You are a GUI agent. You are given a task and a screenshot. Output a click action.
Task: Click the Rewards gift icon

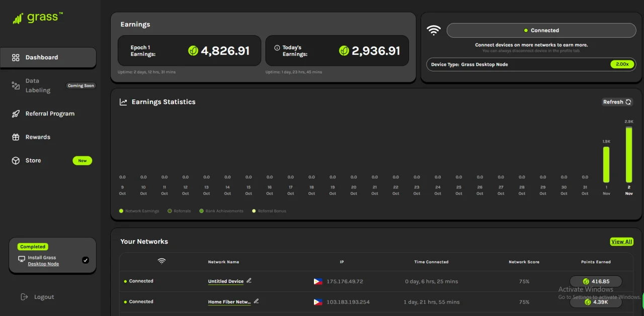tap(16, 137)
